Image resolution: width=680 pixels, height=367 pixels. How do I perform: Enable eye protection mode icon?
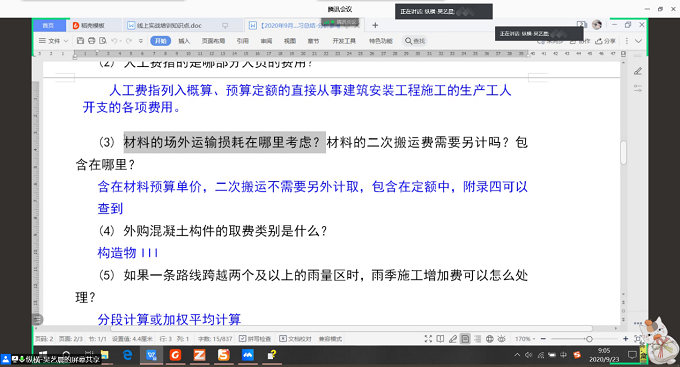(x=502, y=339)
